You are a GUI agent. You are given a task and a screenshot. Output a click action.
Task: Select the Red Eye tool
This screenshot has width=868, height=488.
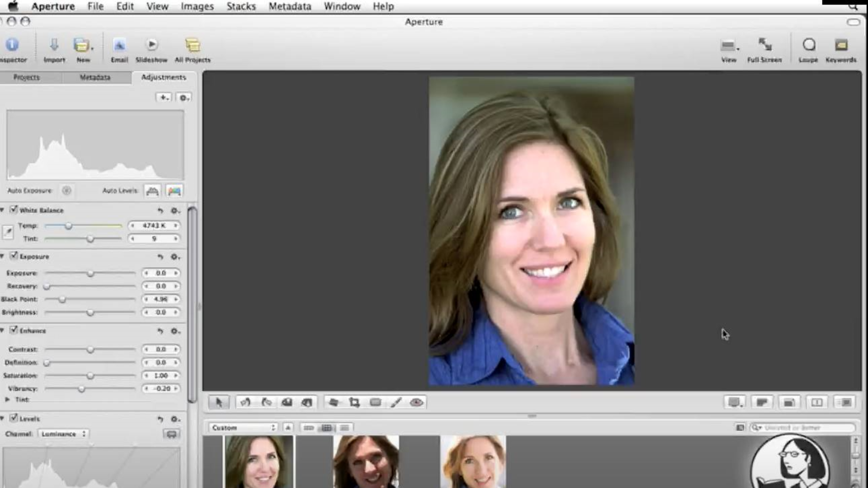416,402
